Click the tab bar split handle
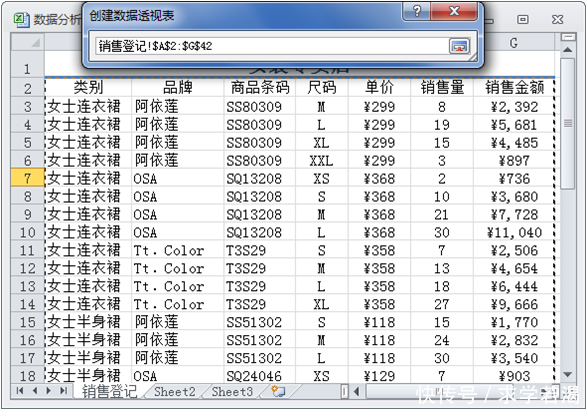This screenshot has height=410, width=587. pyautogui.click(x=344, y=392)
